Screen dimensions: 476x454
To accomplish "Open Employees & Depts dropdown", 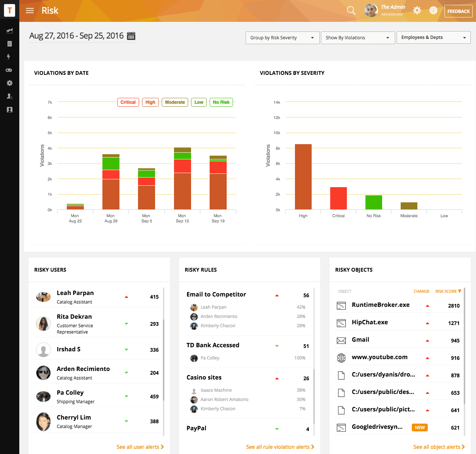I will click(433, 37).
